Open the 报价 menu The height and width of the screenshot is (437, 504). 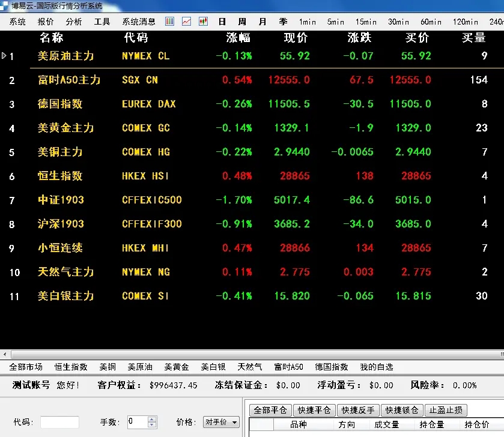(46, 22)
